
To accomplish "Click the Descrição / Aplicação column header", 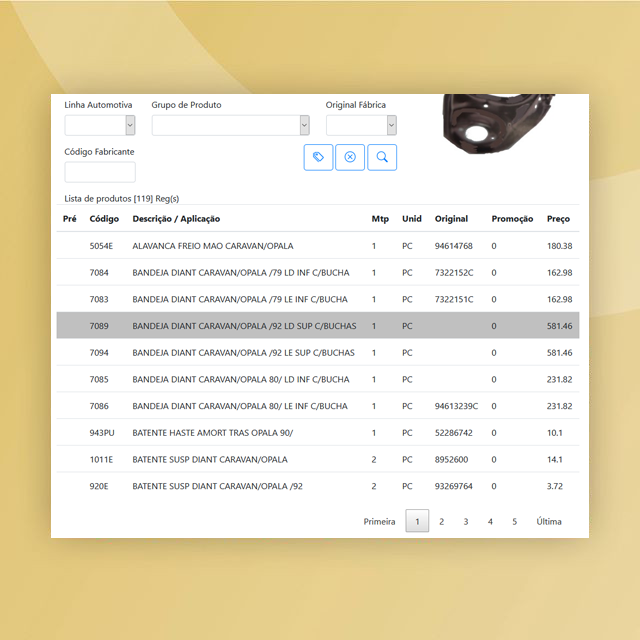I will click(176, 219).
